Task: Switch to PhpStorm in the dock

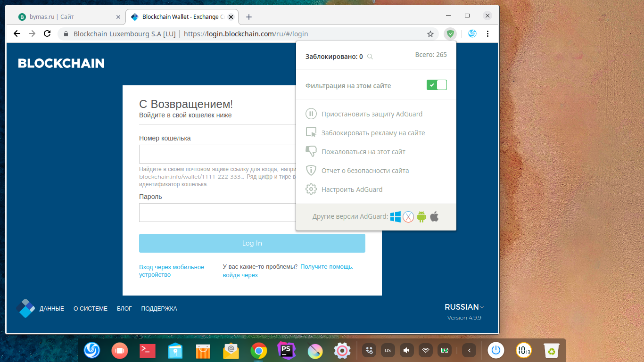Action: (286, 350)
